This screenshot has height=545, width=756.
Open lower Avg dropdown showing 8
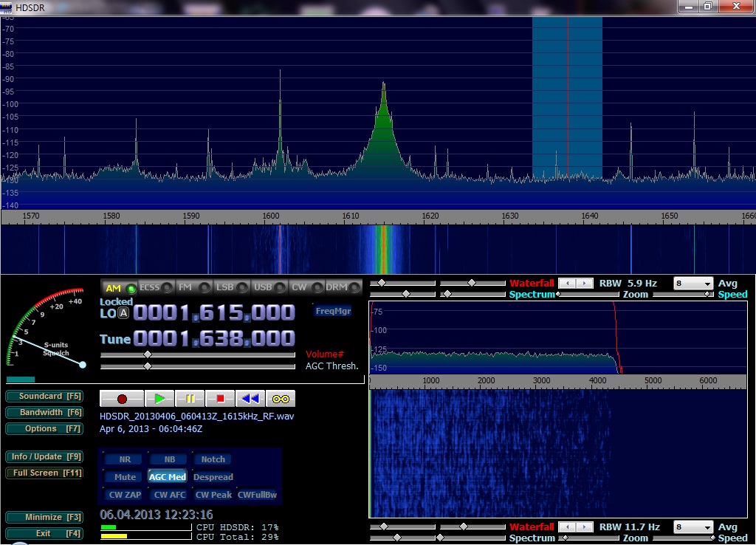(x=693, y=527)
